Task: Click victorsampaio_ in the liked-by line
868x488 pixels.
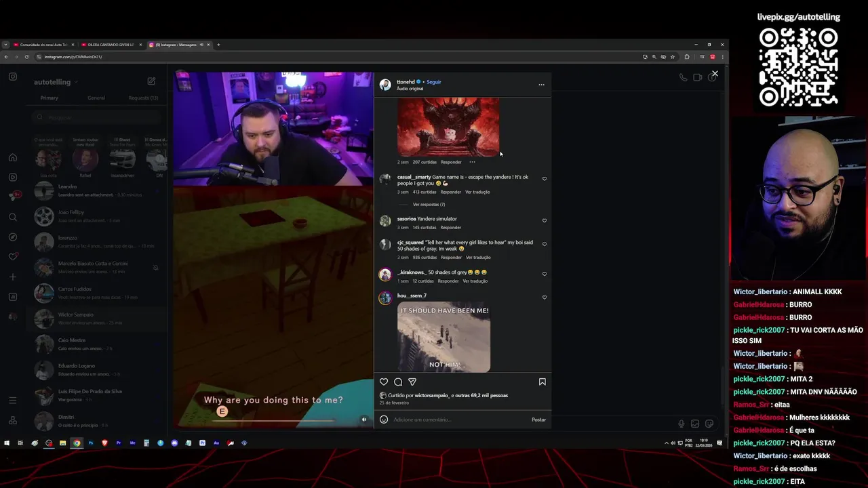Action: pos(433,395)
